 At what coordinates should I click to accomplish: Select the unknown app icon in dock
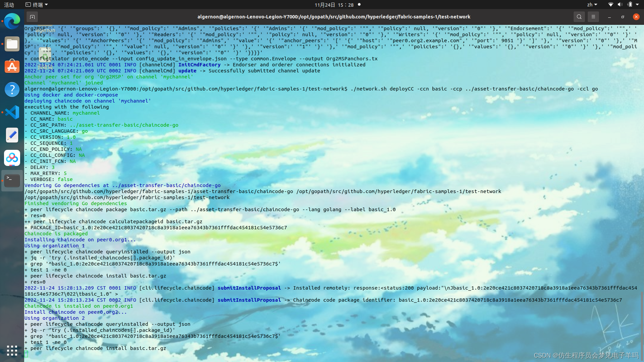click(12, 158)
